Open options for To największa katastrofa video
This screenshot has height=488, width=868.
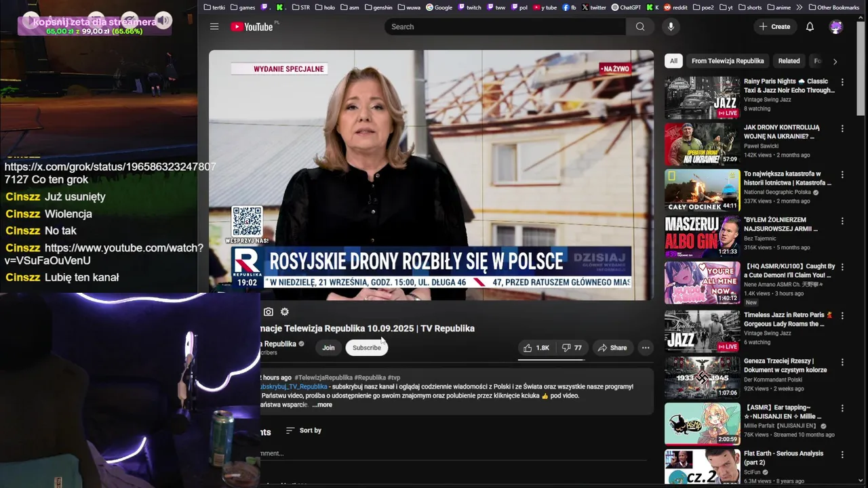point(842,175)
